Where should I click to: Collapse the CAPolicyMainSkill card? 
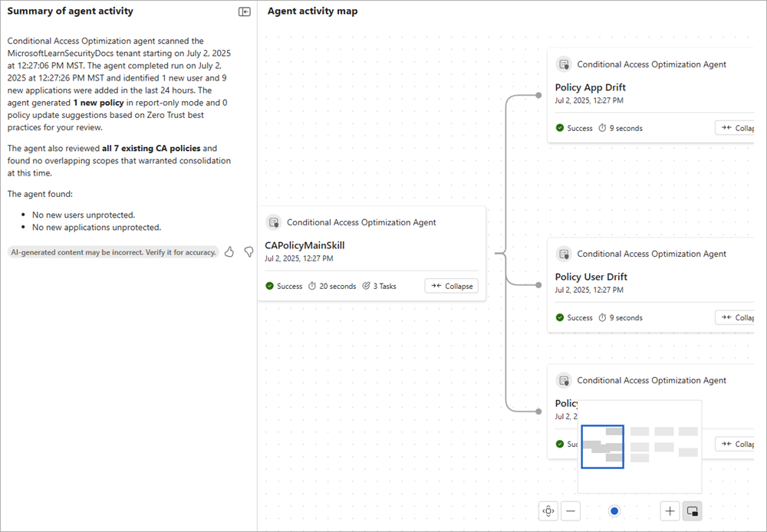click(451, 286)
